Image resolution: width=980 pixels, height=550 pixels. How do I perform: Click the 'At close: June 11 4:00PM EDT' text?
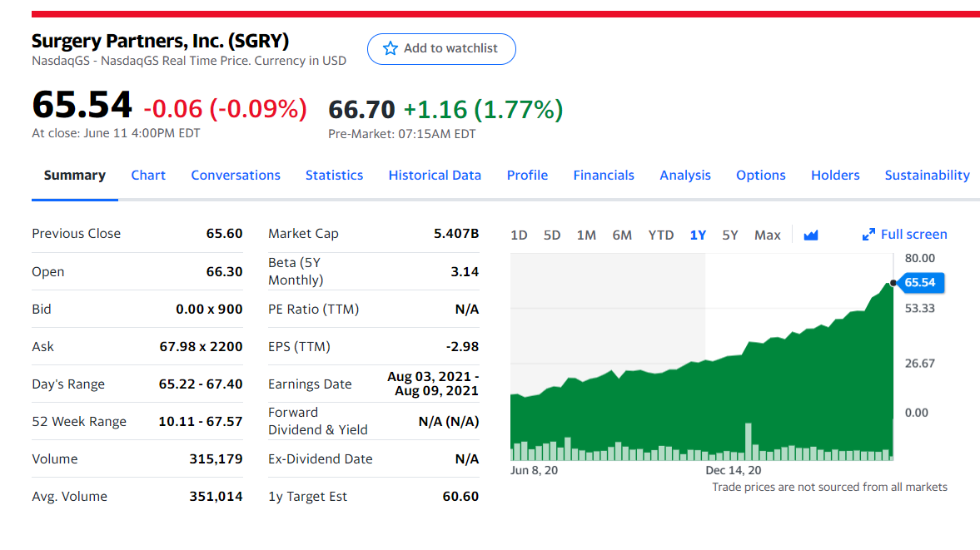click(x=117, y=133)
